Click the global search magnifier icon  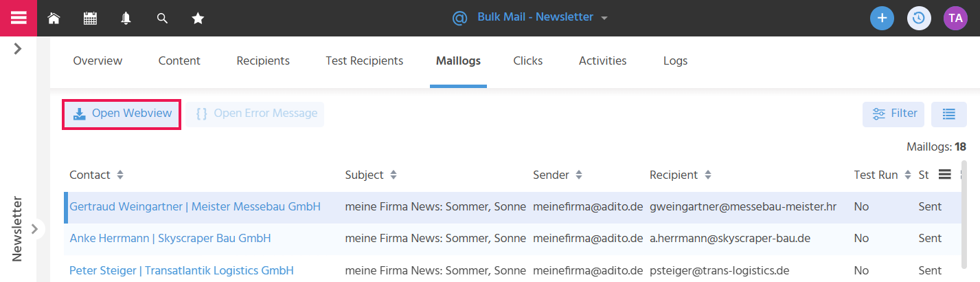point(162,19)
